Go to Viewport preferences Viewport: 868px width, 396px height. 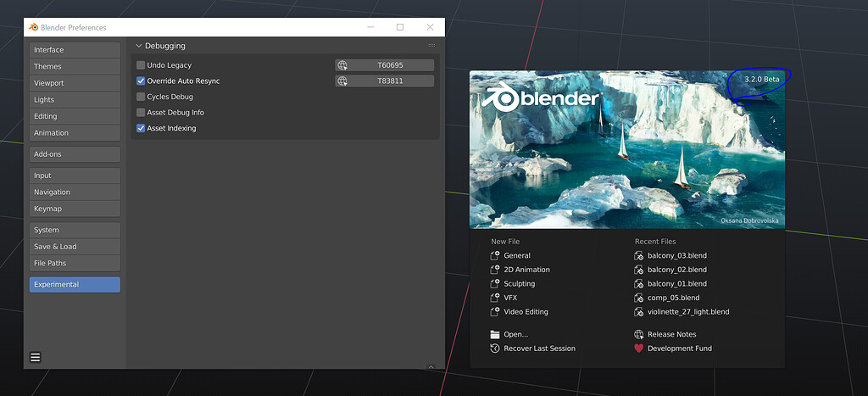(75, 83)
